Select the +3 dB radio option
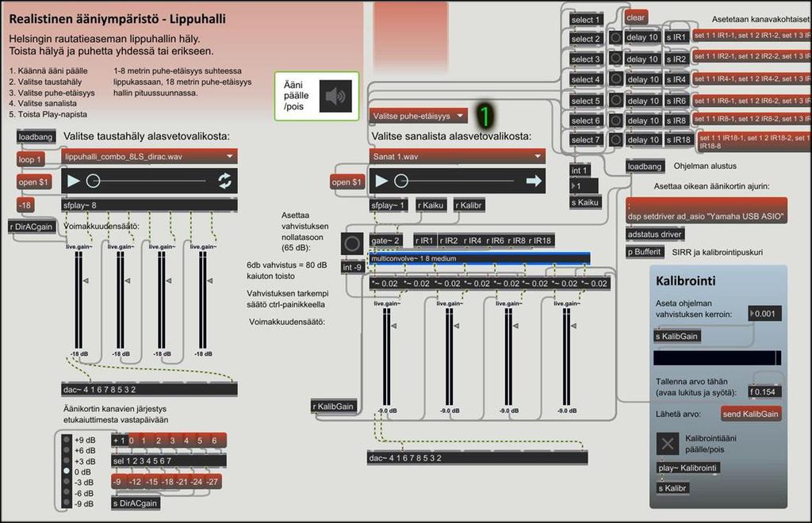812x523 pixels. [67, 460]
